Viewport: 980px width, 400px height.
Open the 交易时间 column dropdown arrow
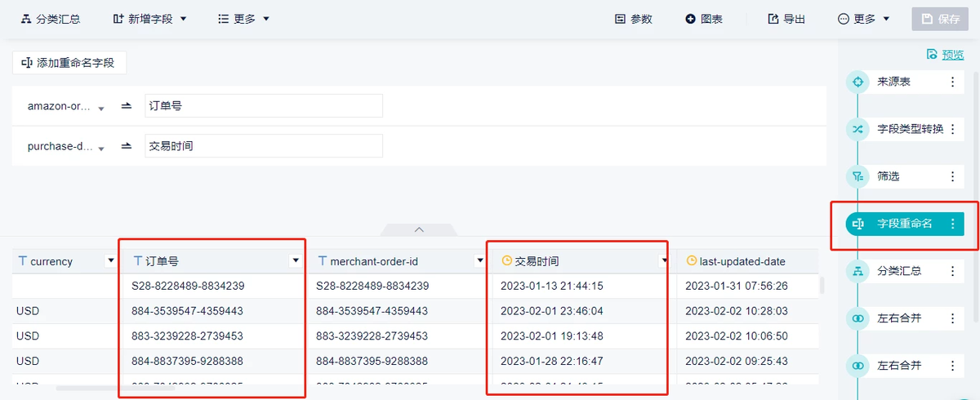click(665, 261)
